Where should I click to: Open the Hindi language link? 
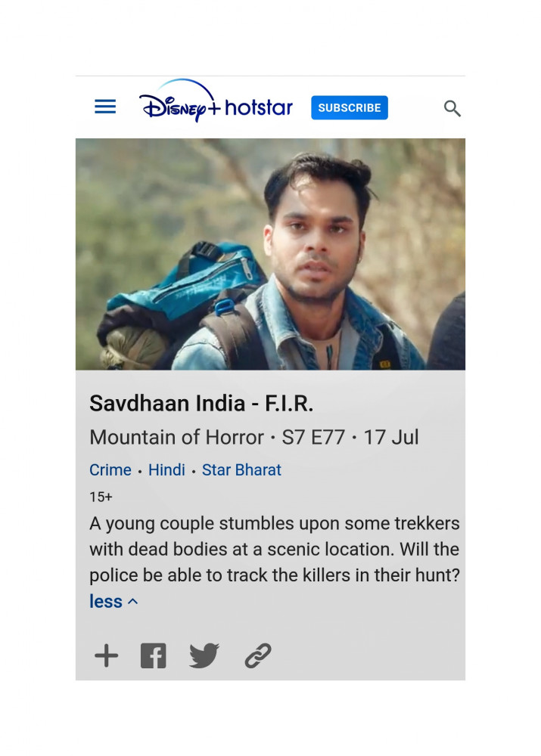coord(166,470)
